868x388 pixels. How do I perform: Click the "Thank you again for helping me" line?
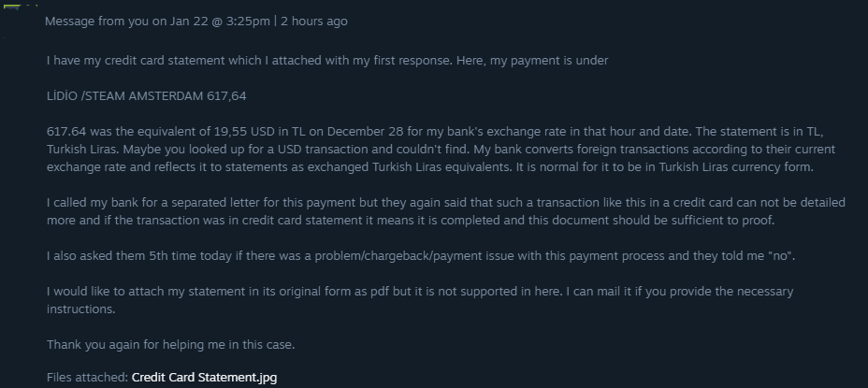pyautogui.click(x=170, y=345)
